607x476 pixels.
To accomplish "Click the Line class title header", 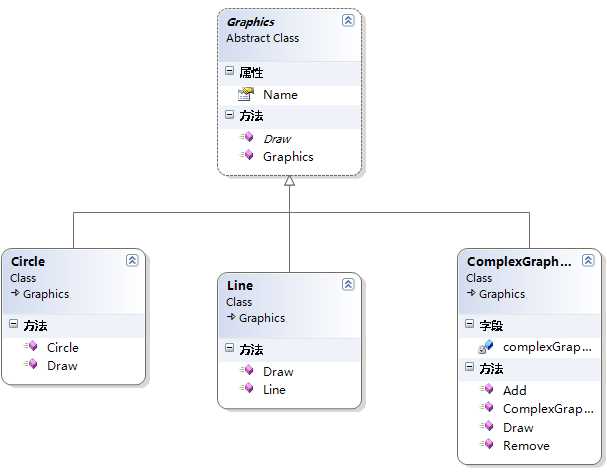I will click(240, 285).
